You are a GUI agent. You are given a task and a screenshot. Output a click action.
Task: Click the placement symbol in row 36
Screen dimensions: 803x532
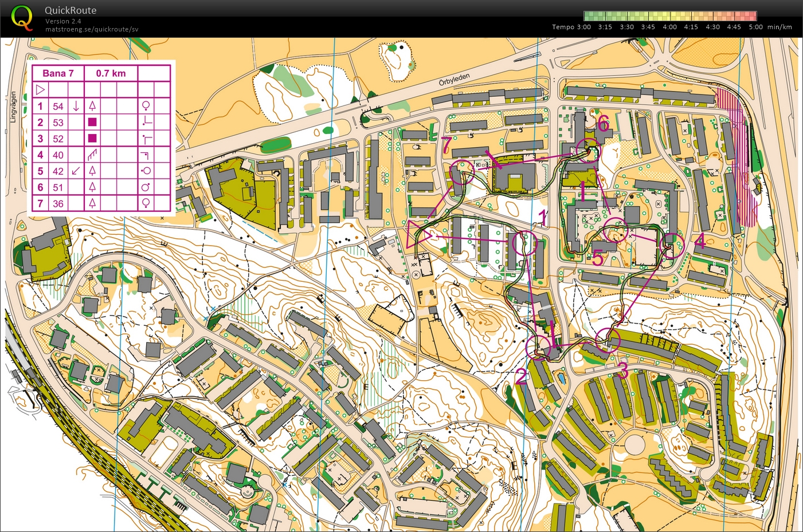146,203
